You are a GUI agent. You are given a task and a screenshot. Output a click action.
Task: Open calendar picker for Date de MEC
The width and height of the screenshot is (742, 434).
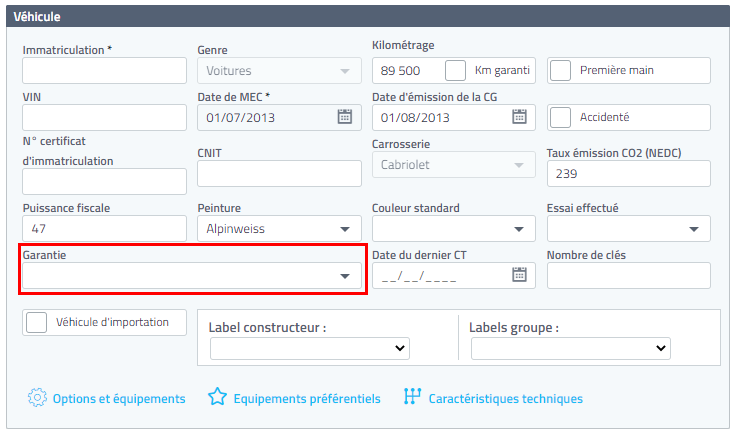pyautogui.click(x=344, y=116)
